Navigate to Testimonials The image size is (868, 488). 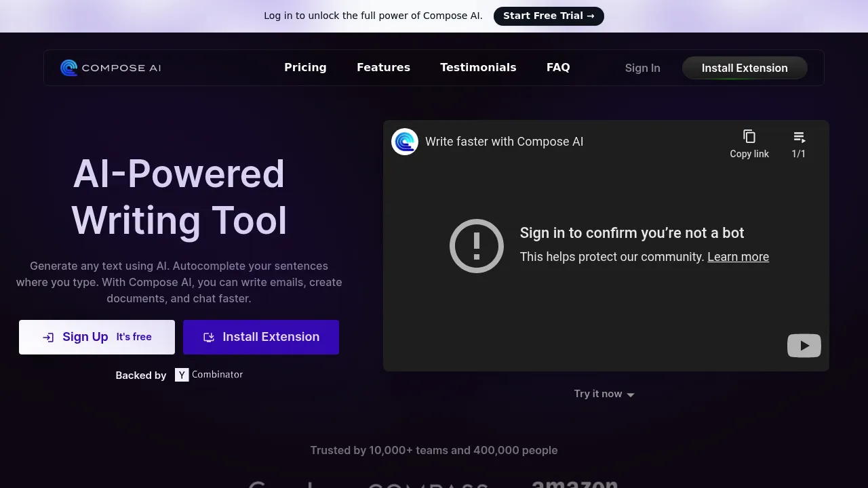click(x=478, y=68)
